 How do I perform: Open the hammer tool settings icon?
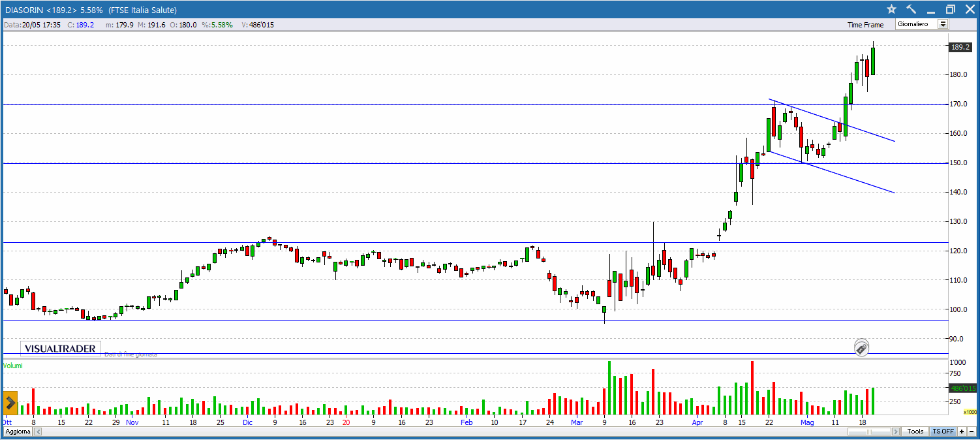911,9
